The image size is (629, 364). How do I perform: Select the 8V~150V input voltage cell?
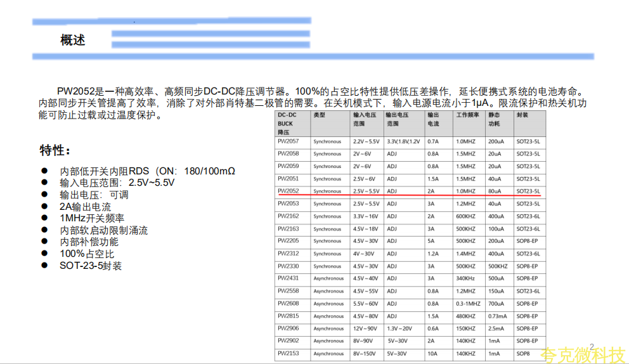tap(365, 353)
